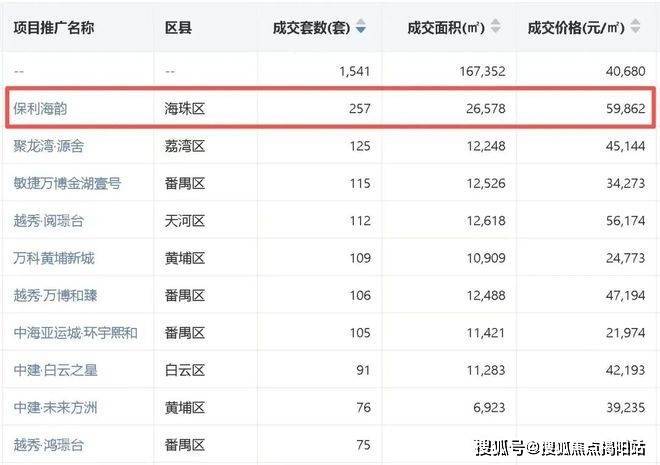Click the 区县 column header
This screenshot has height=465, width=660.
[x=178, y=28]
